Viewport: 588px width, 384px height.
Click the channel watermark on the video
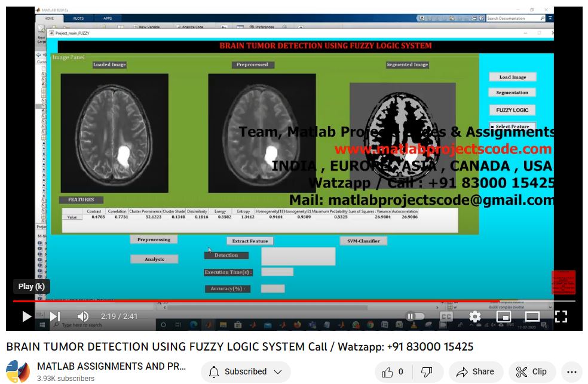pyautogui.click(x=563, y=282)
